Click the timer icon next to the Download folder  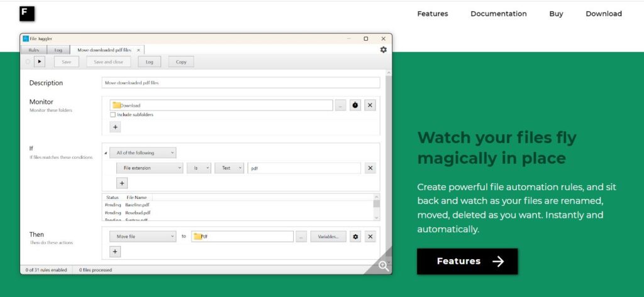[x=355, y=105]
